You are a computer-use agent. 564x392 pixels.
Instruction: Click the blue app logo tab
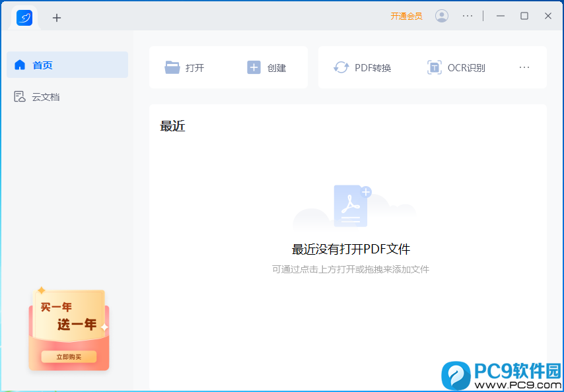coord(24,18)
